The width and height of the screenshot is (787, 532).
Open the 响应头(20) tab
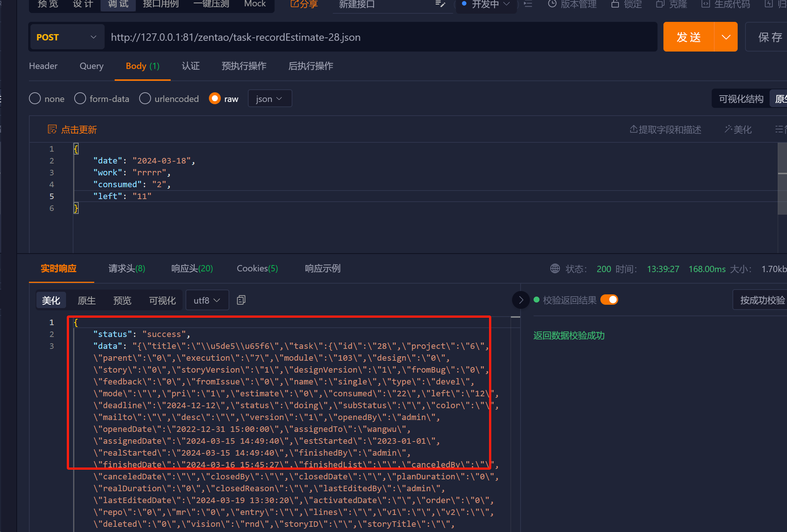pos(192,268)
